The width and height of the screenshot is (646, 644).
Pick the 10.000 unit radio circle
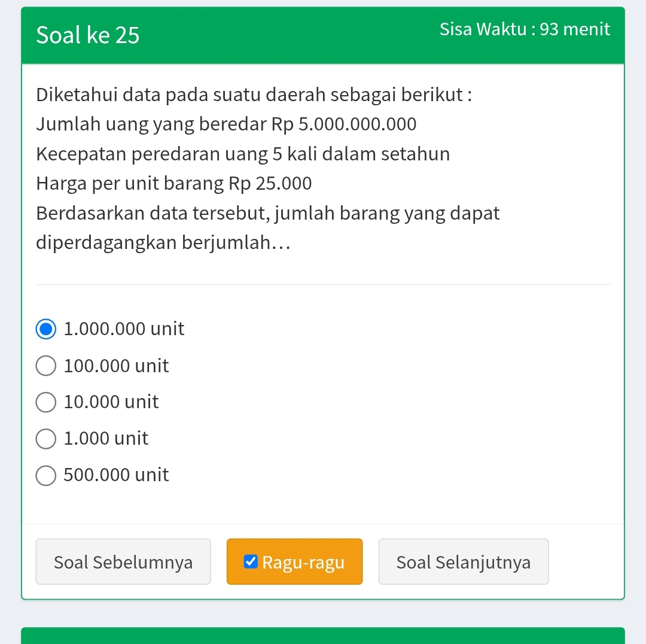46,402
